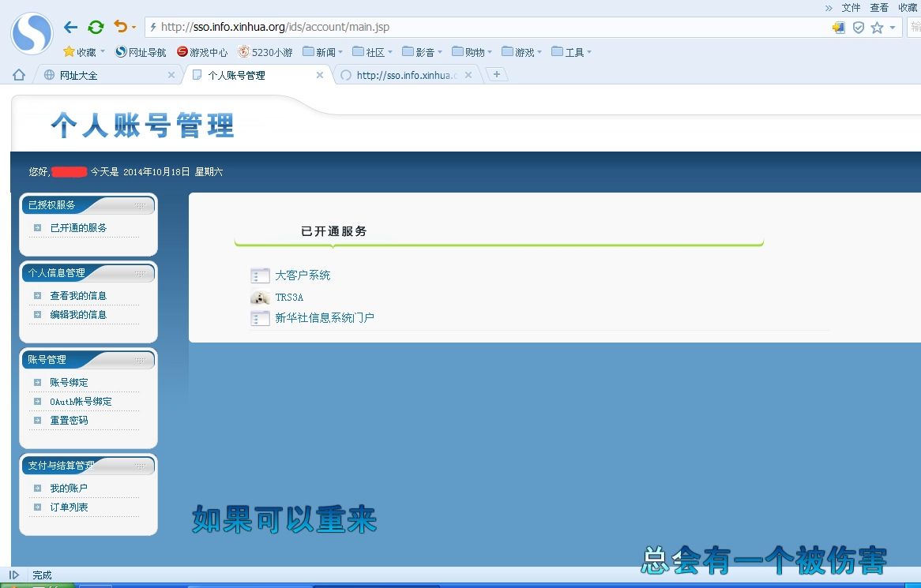921x588 pixels.
Task: Click the thumbs-up recommend icon in address bar
Action: click(839, 28)
